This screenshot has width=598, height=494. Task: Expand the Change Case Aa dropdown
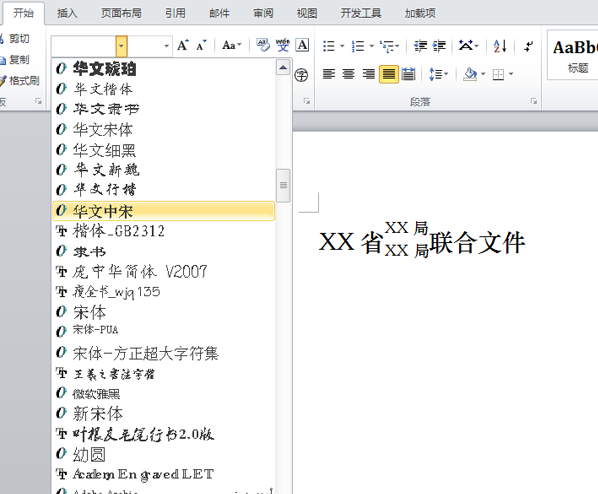click(231, 45)
